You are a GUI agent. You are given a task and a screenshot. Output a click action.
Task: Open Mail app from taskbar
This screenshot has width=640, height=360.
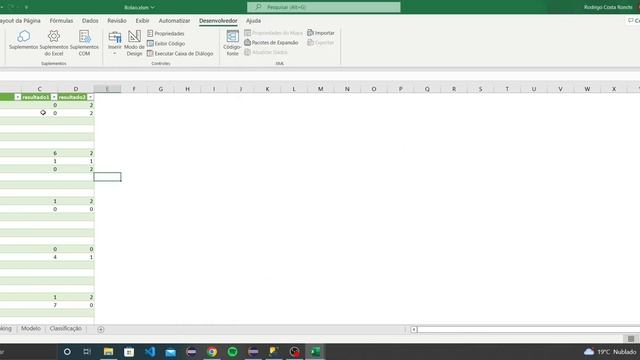tap(171, 351)
